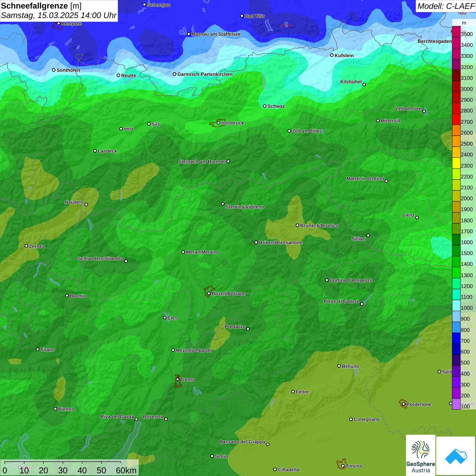Select the Treviso city marker dot
This screenshot has width=476, height=476.
point(343,466)
